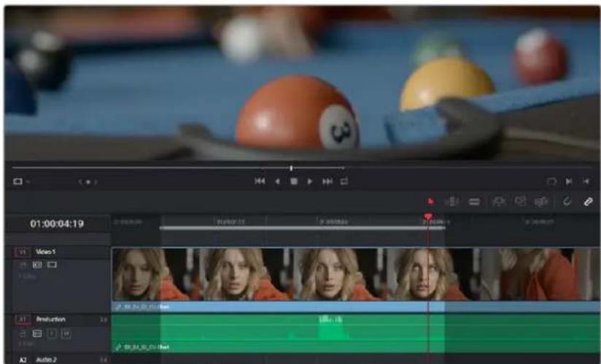Click the diamond keyframe icon under the viewer

tap(88, 182)
